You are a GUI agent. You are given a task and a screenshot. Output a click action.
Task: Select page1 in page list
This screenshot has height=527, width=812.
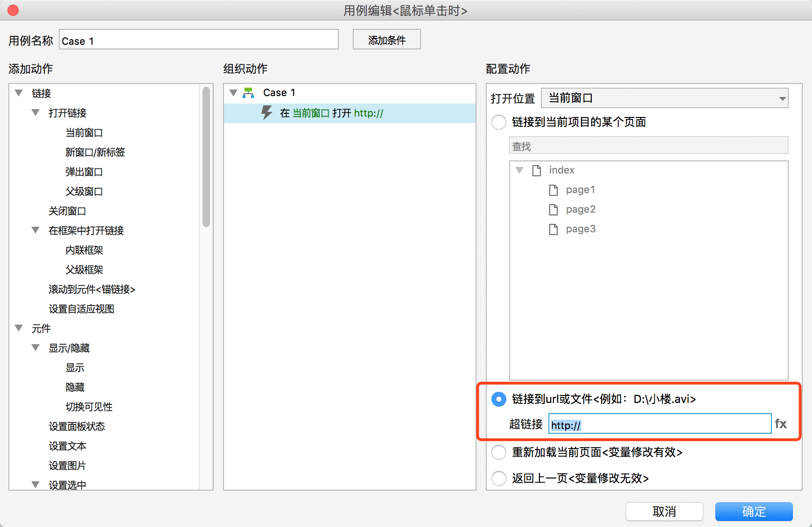(x=581, y=190)
